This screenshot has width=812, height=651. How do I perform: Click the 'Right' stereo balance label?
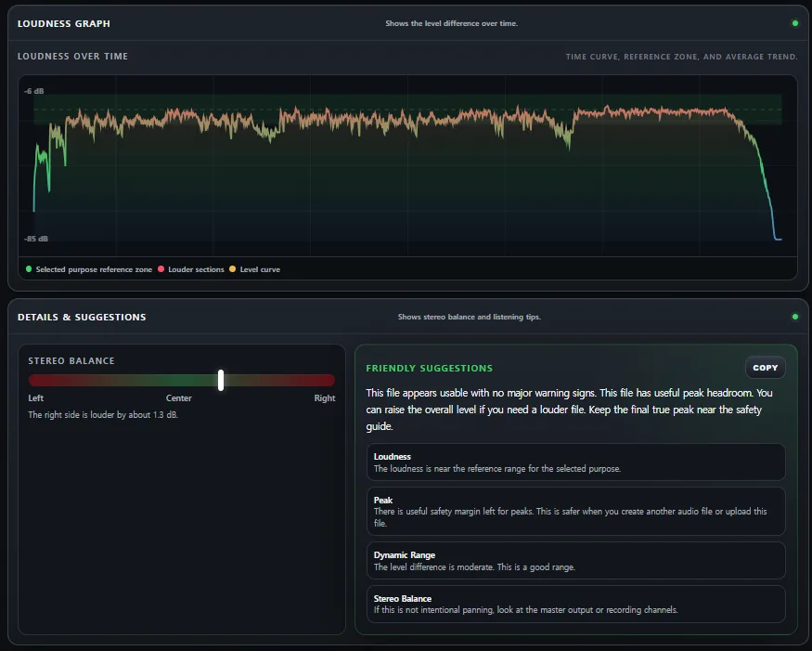pyautogui.click(x=325, y=398)
